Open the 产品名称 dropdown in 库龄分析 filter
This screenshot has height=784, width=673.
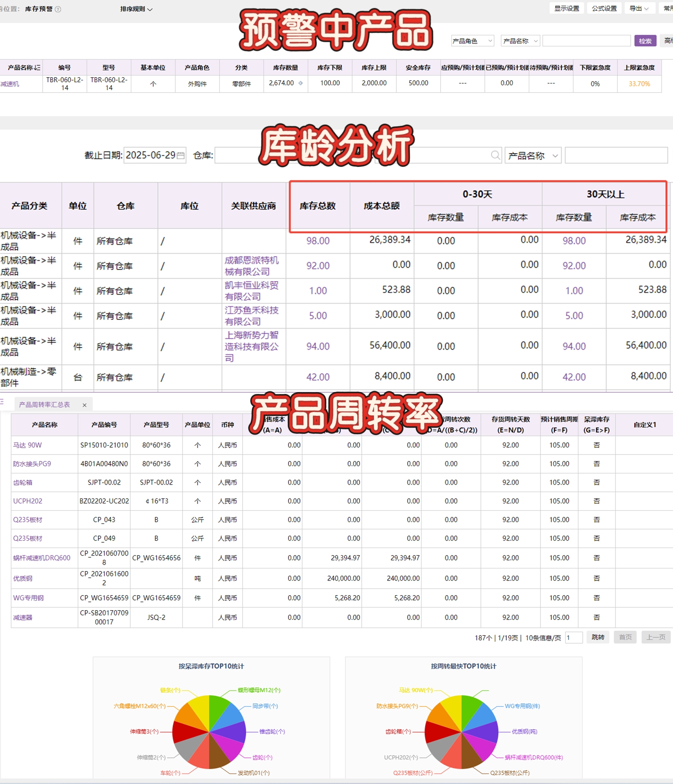pos(533,156)
